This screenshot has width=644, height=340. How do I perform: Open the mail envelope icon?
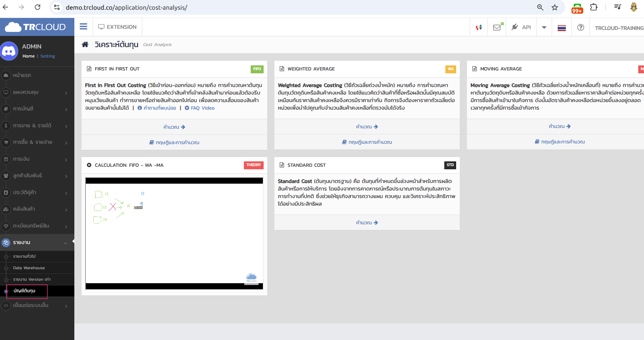(x=497, y=27)
